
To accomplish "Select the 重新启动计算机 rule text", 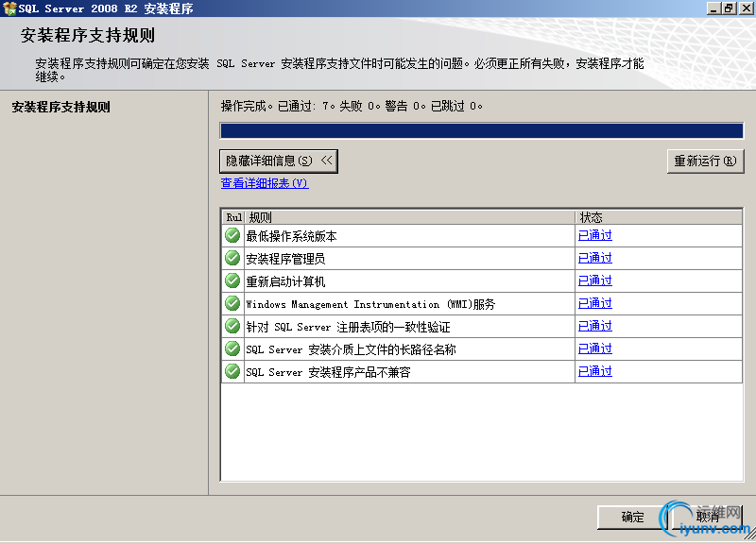I will [285, 281].
